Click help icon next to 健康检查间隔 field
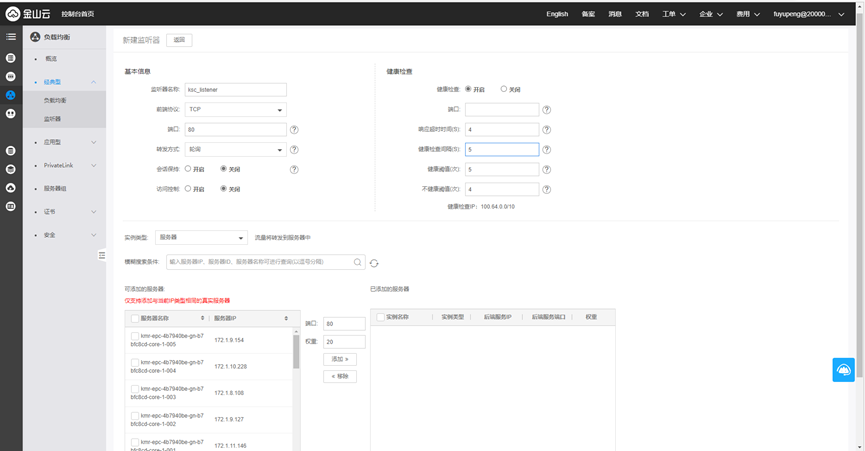The width and height of the screenshot is (865, 451). pyautogui.click(x=546, y=149)
